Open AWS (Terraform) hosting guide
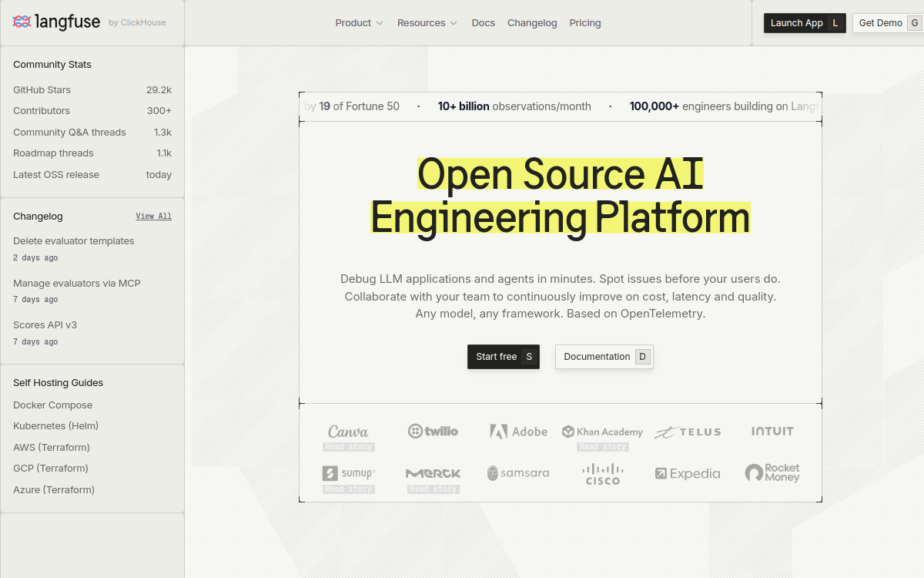Image resolution: width=924 pixels, height=578 pixels. coord(52,448)
